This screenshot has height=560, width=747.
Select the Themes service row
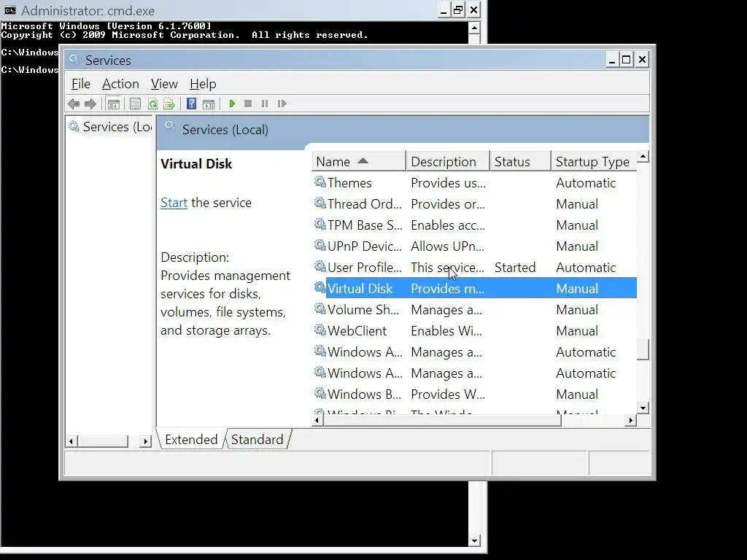click(x=474, y=183)
